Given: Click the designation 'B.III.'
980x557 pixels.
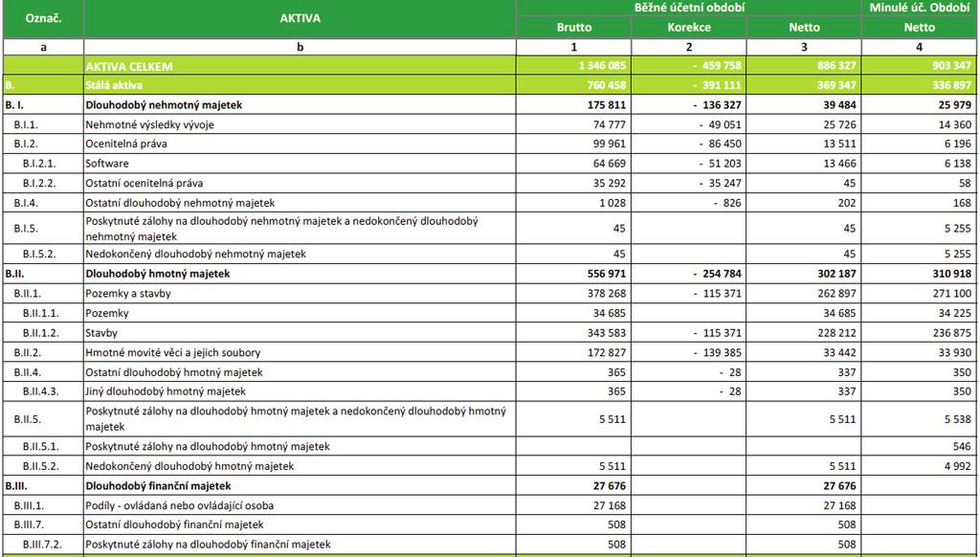Looking at the screenshot, I should click(x=16, y=486).
